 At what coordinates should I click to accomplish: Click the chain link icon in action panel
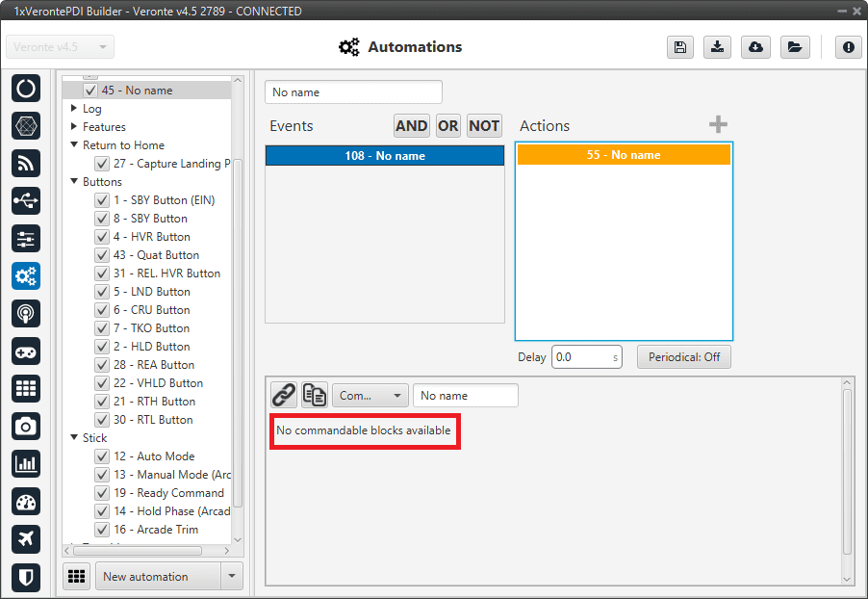point(283,395)
